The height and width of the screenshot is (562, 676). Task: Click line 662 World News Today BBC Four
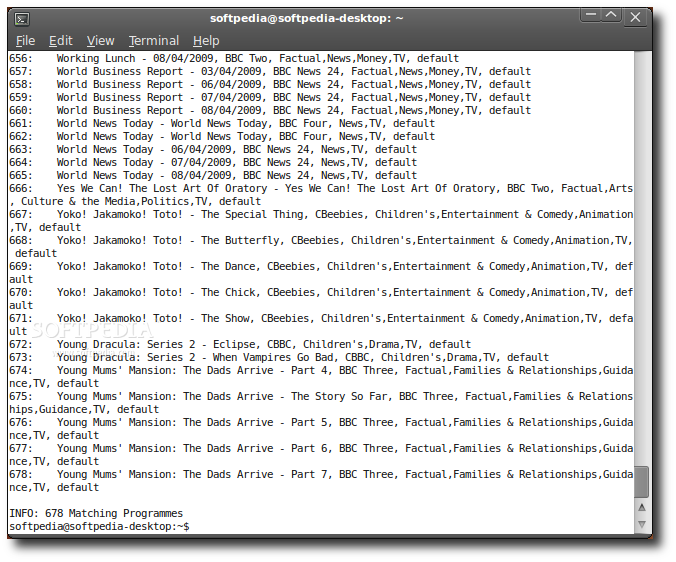[x=222, y=136]
